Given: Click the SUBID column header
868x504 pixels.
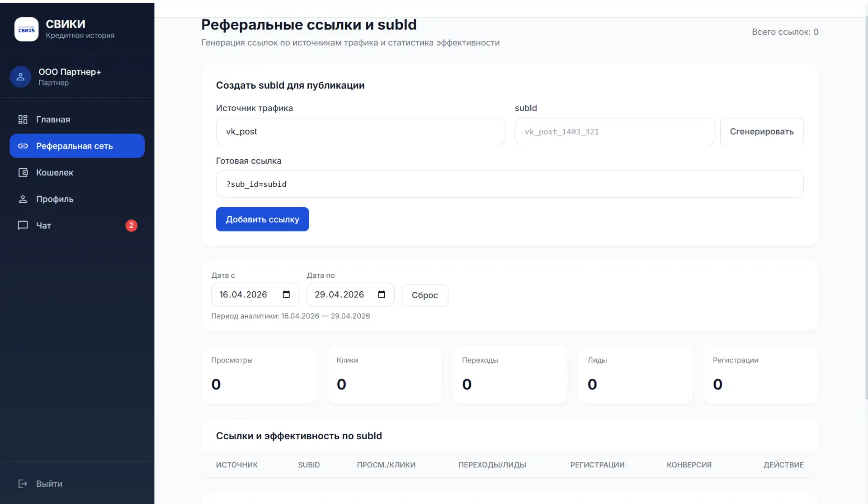Looking at the screenshot, I should click(309, 465).
